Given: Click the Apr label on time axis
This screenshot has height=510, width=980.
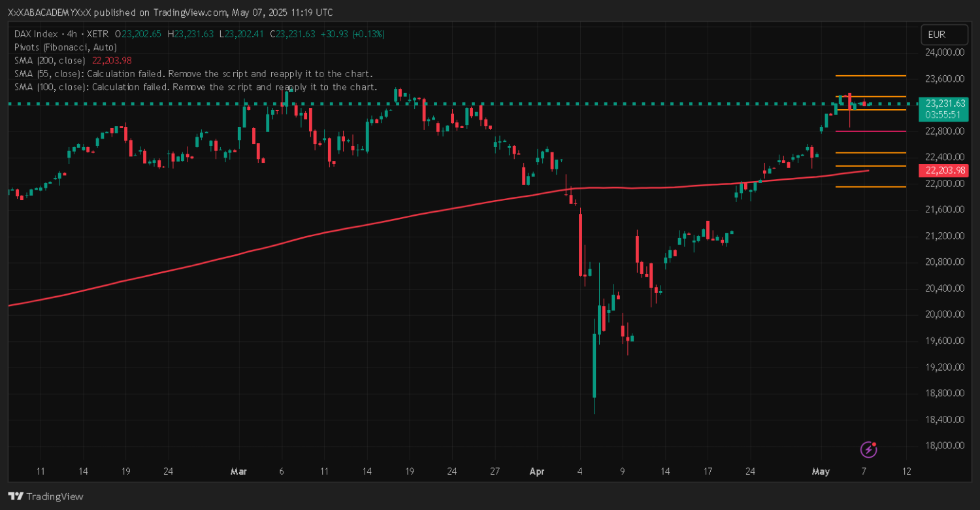Looking at the screenshot, I should coord(537,471).
